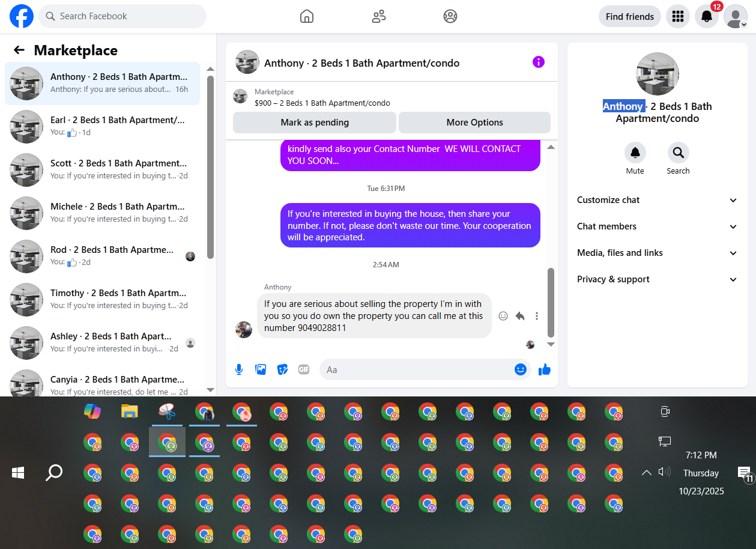756x549 pixels.
Task: Click message thread scrollbar up arrow
Action: (x=551, y=147)
